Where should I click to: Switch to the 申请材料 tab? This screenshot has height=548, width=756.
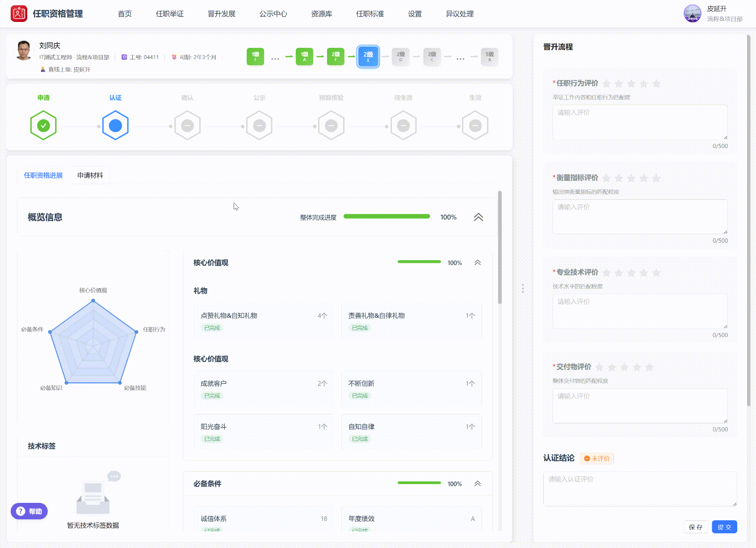point(90,175)
